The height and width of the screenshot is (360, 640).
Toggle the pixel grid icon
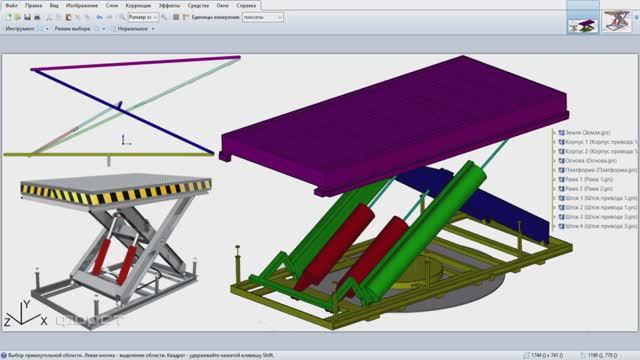[x=176, y=17]
